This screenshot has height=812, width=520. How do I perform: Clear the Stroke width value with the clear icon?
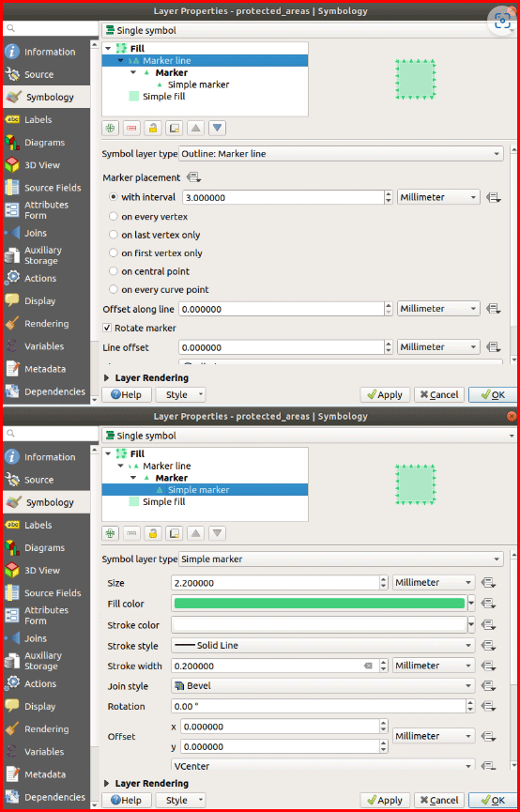point(368,666)
